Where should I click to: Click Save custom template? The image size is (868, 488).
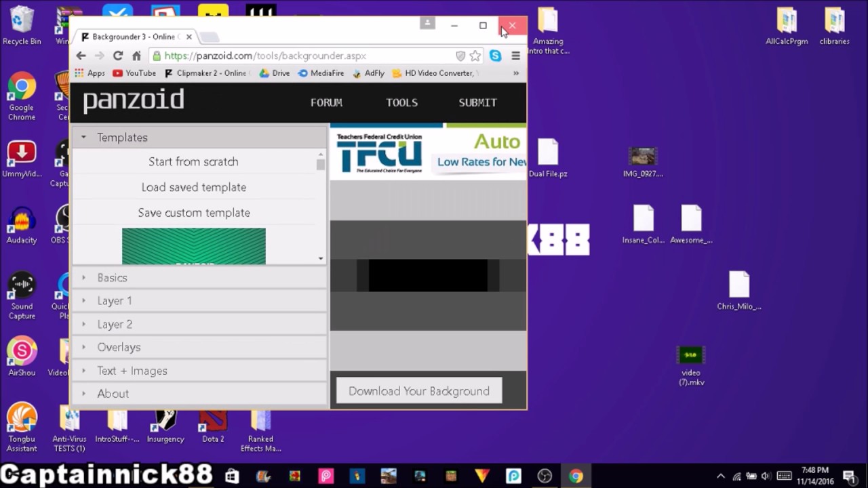[194, 213]
